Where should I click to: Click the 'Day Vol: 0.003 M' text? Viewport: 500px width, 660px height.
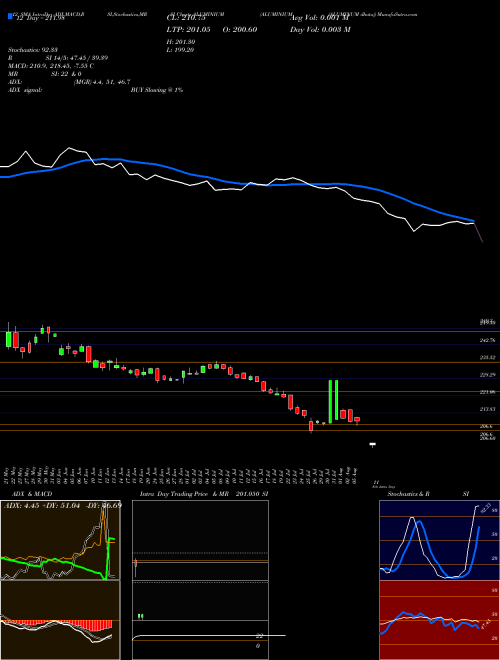pos(320,29)
